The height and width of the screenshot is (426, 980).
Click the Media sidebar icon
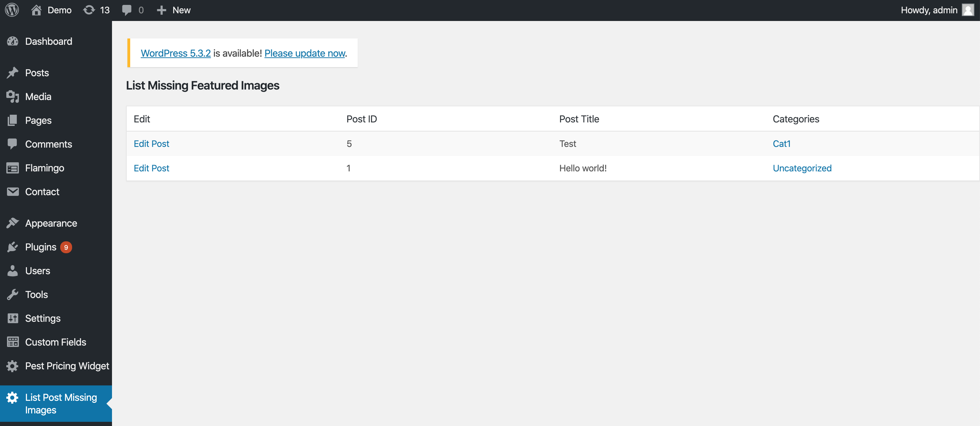[x=13, y=97]
